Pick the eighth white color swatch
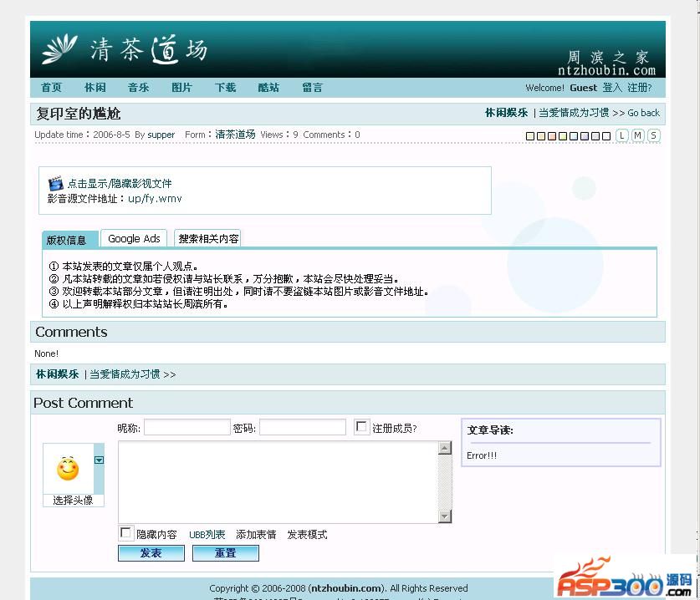Viewport: 700px width, 600px height. 606,136
